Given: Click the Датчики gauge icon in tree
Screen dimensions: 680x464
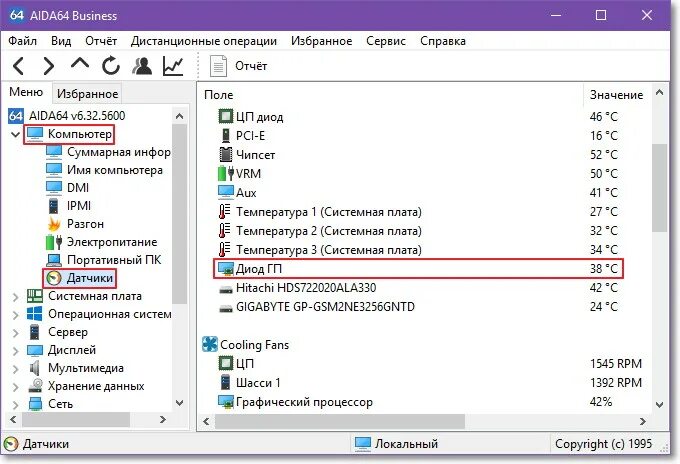Looking at the screenshot, I should pyautogui.click(x=54, y=278).
